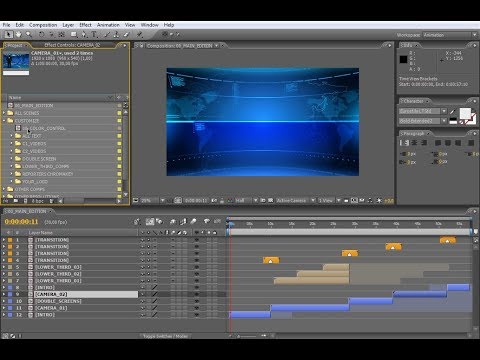This screenshot has height=360, width=480.
Task: Select the Rotation tool
Action: point(41,34)
